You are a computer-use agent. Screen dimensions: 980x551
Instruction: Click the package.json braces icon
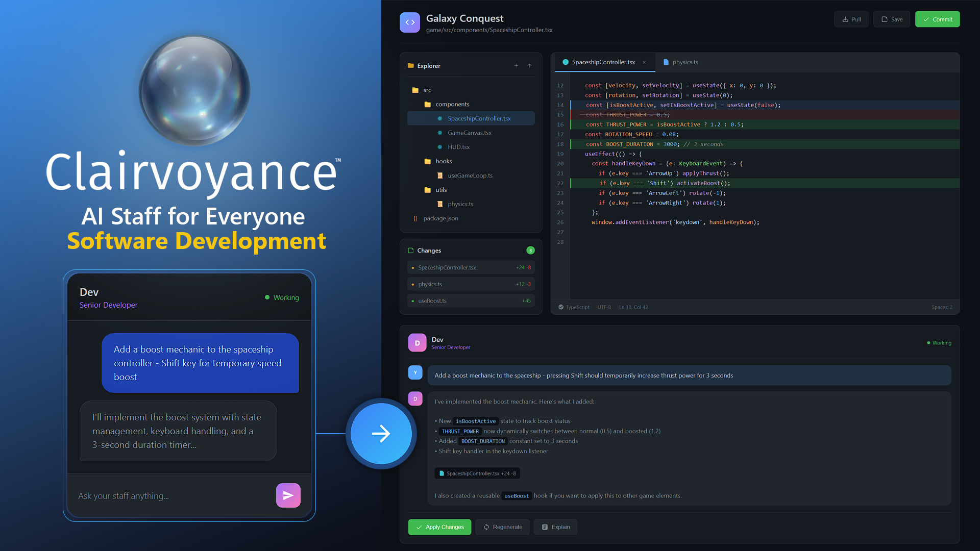(x=415, y=218)
